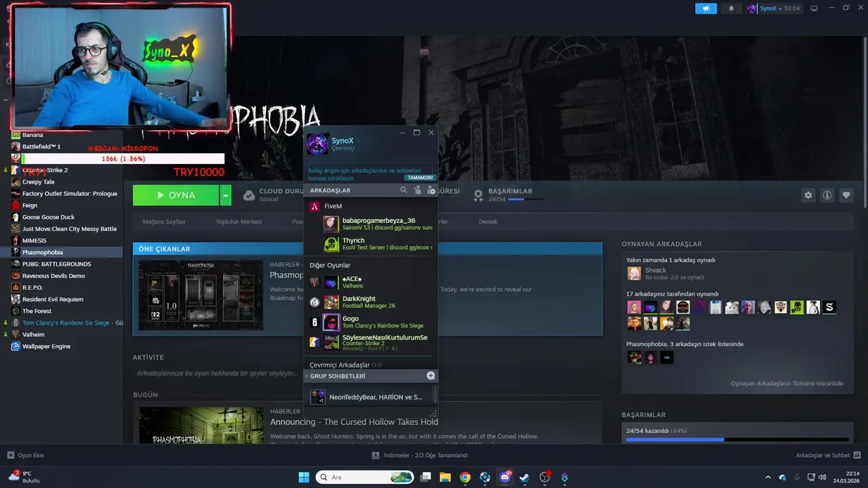The width and height of the screenshot is (868, 488).
Task: Click the green OYNA play button
Action: click(x=176, y=195)
